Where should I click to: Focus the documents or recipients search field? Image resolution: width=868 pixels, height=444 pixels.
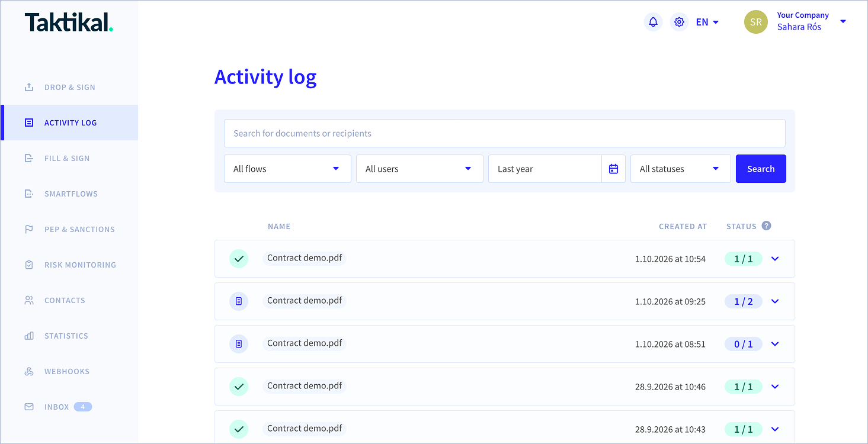click(505, 133)
